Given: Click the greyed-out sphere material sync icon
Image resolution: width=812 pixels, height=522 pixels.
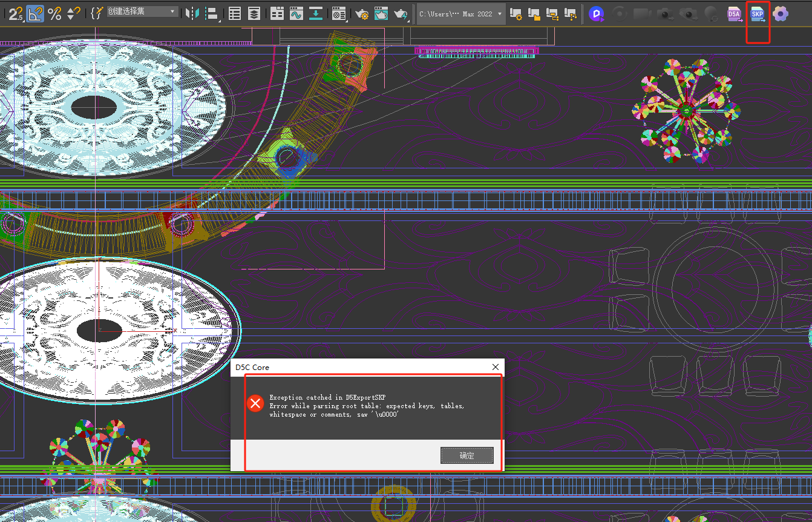Looking at the screenshot, I should coord(712,13).
